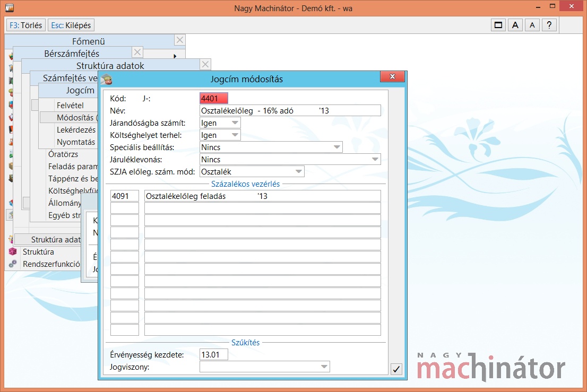Close the Bérszámfejtés panel with its X
587x392 pixels.
(x=137, y=52)
